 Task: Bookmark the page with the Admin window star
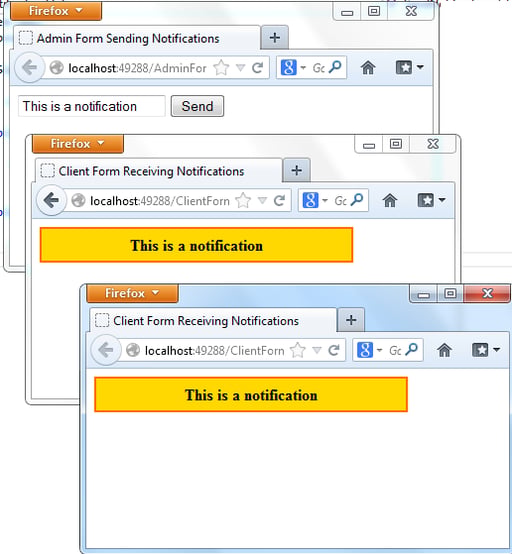pyautogui.click(x=221, y=67)
